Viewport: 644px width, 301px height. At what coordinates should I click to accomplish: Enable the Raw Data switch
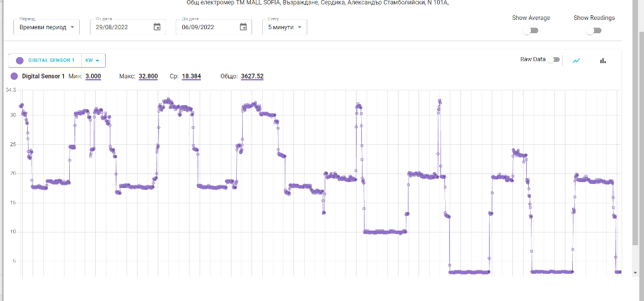coord(554,60)
